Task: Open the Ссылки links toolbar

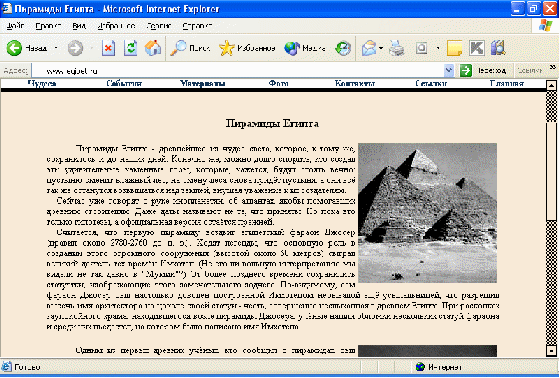Action: click(530, 71)
